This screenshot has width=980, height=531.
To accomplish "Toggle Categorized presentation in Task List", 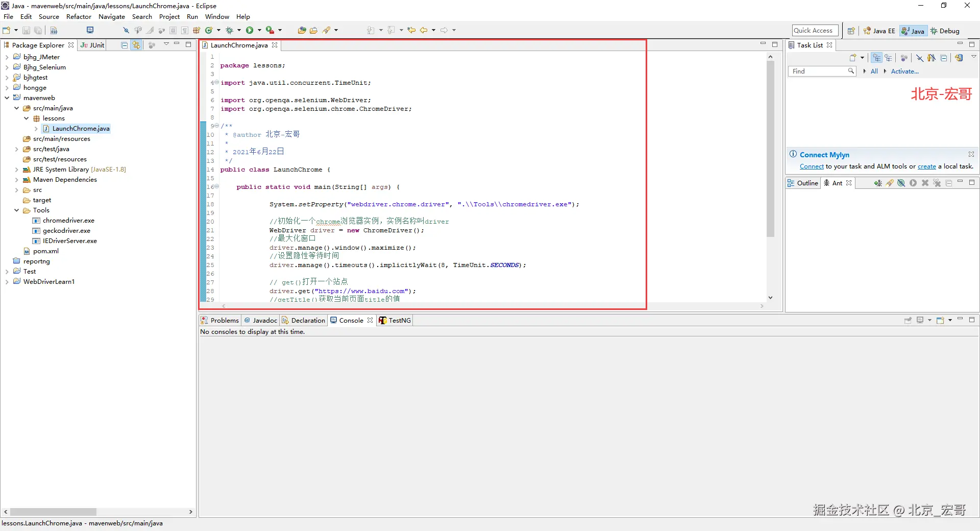I will [x=876, y=58].
